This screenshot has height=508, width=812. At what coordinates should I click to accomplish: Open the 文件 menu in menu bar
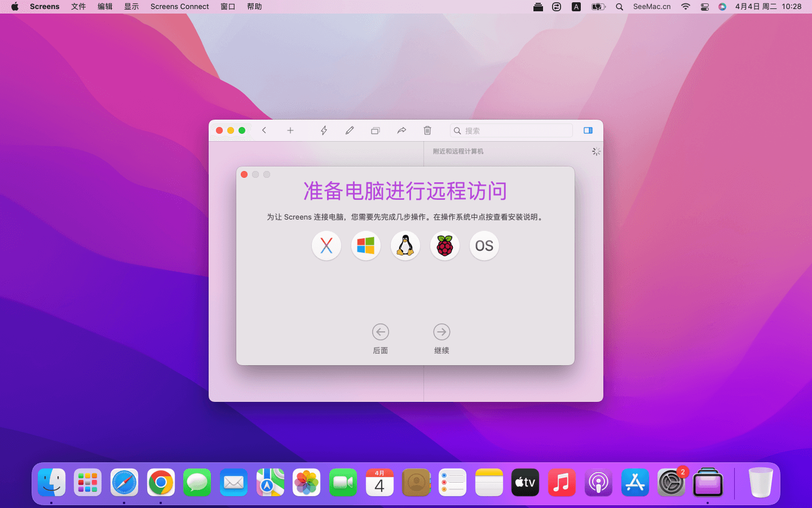(78, 7)
